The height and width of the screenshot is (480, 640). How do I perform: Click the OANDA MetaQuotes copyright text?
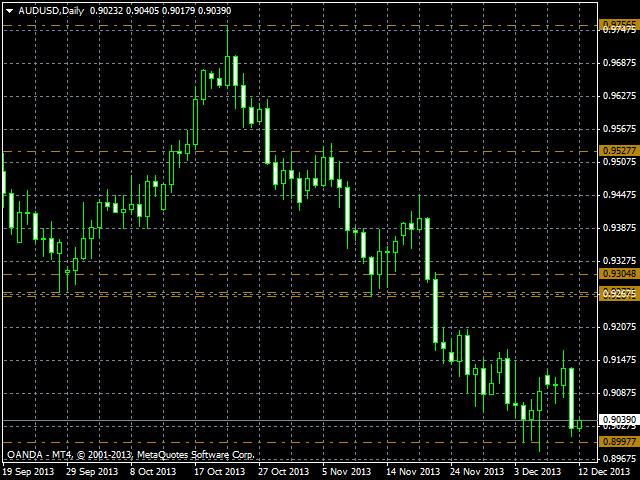pyautogui.click(x=130, y=454)
